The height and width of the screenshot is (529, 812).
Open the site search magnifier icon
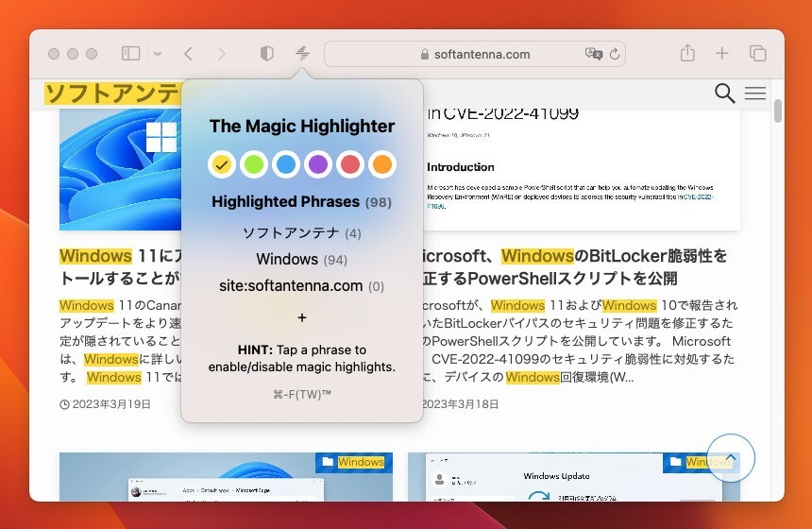(x=724, y=94)
